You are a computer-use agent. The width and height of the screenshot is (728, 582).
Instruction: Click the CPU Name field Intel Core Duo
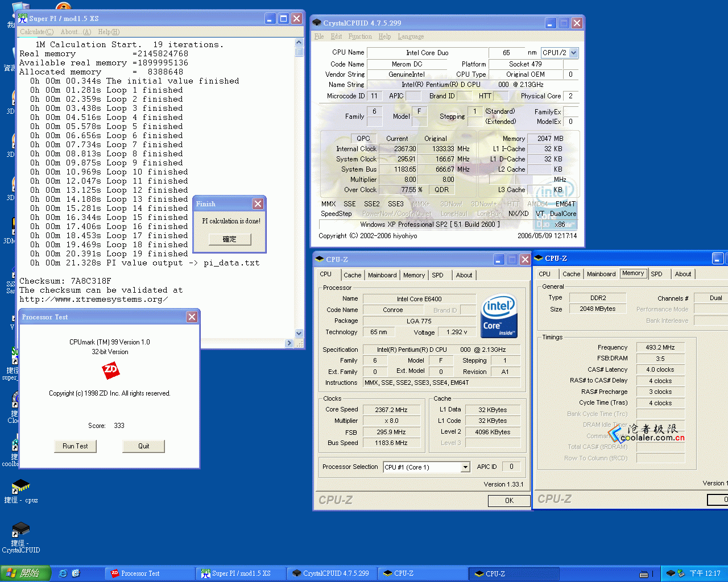pyautogui.click(x=427, y=53)
